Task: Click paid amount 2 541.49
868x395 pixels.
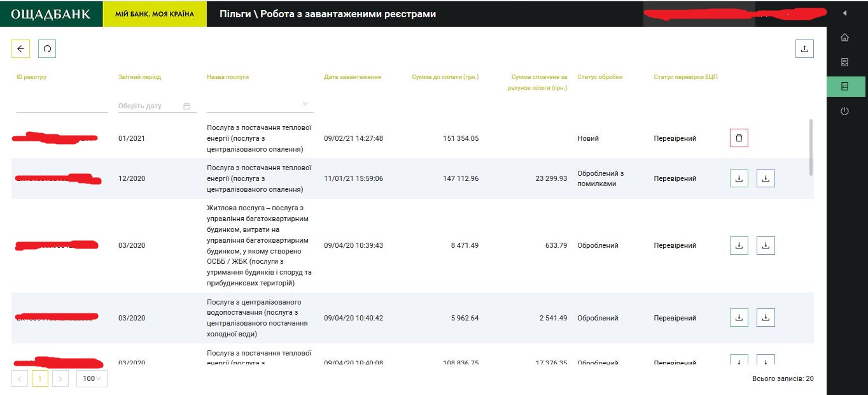Action: click(553, 318)
